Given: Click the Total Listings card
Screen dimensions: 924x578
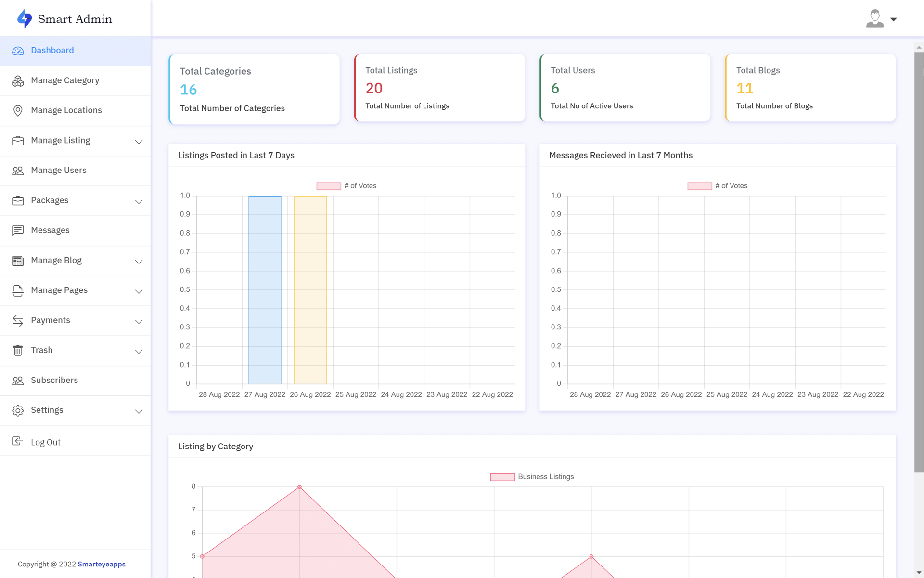Looking at the screenshot, I should click(x=439, y=88).
